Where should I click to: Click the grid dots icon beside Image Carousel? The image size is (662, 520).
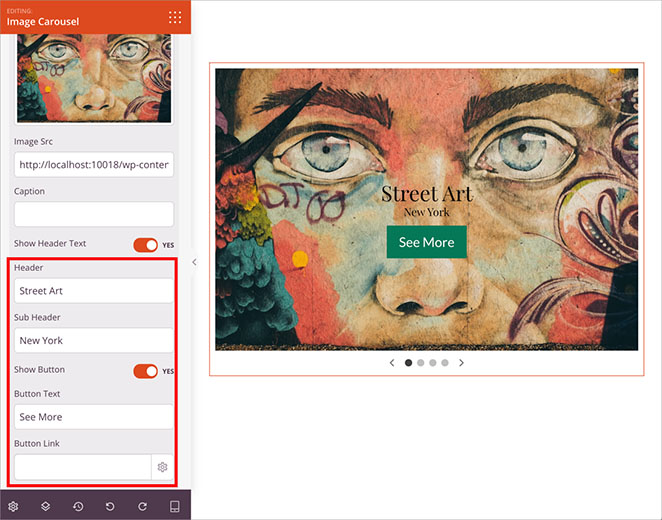[x=175, y=17]
